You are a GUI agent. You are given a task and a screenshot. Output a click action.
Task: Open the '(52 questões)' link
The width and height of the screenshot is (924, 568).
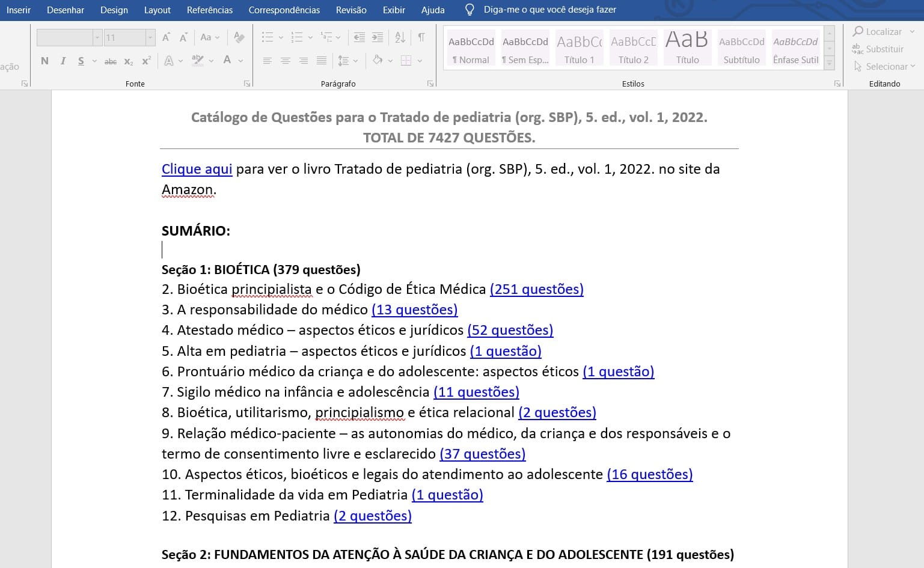point(510,330)
